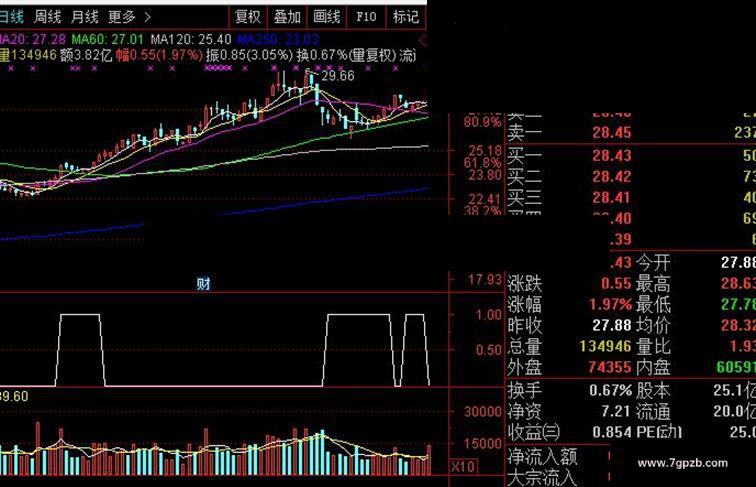This screenshot has width=756, height=487.
Task: Click the 额3.82亿 turnover amount text
Action: [86, 55]
